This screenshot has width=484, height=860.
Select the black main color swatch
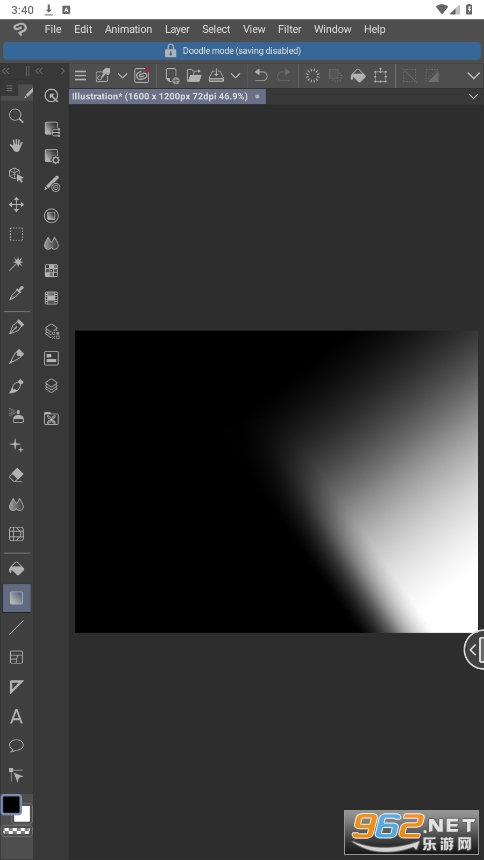(x=11, y=805)
